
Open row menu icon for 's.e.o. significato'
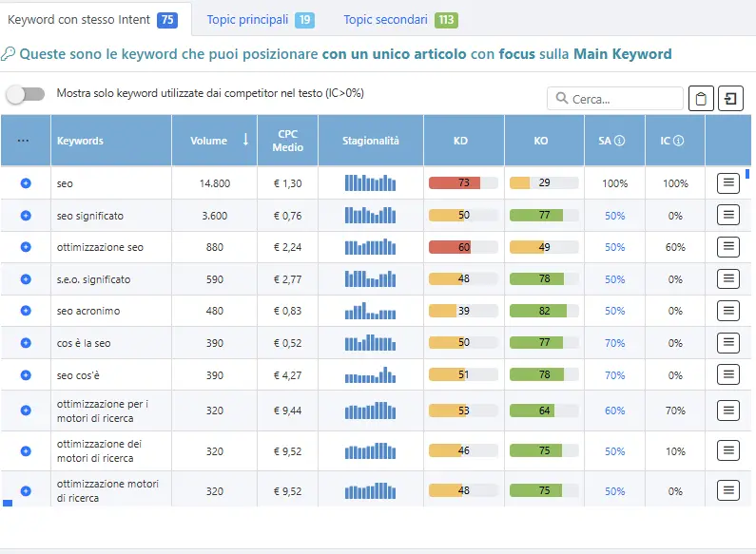tap(728, 278)
